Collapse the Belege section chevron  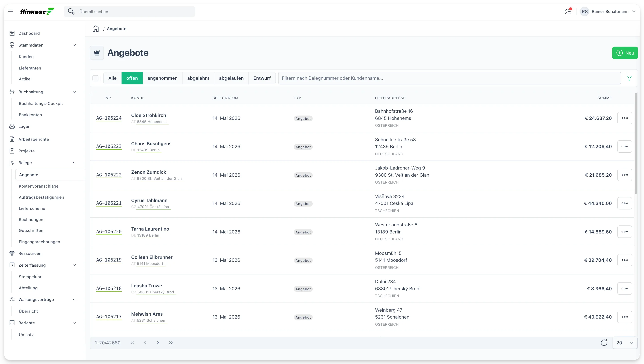pyautogui.click(x=74, y=163)
